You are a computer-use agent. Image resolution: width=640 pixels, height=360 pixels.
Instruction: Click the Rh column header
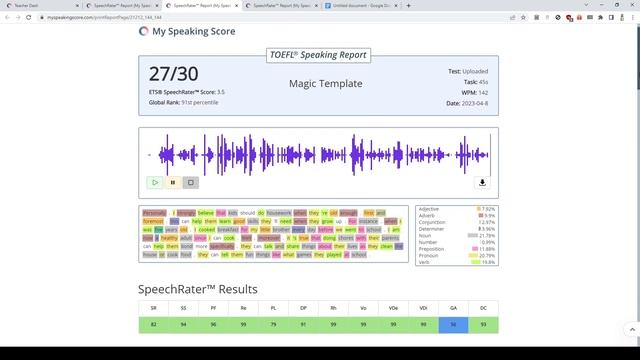pos(333,308)
